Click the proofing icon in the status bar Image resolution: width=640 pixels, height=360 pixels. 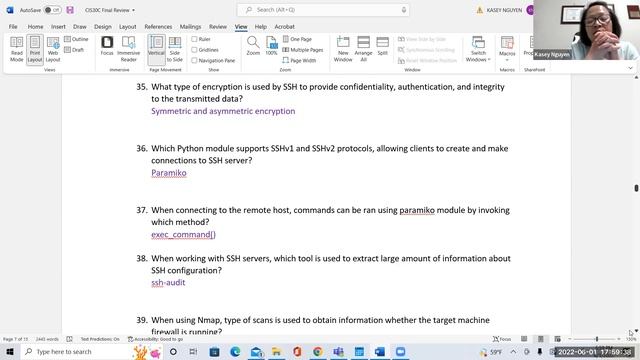(x=69, y=339)
